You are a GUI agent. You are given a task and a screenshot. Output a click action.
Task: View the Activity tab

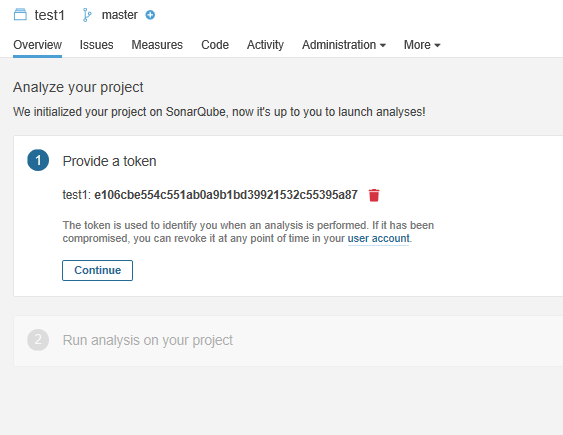[265, 45]
